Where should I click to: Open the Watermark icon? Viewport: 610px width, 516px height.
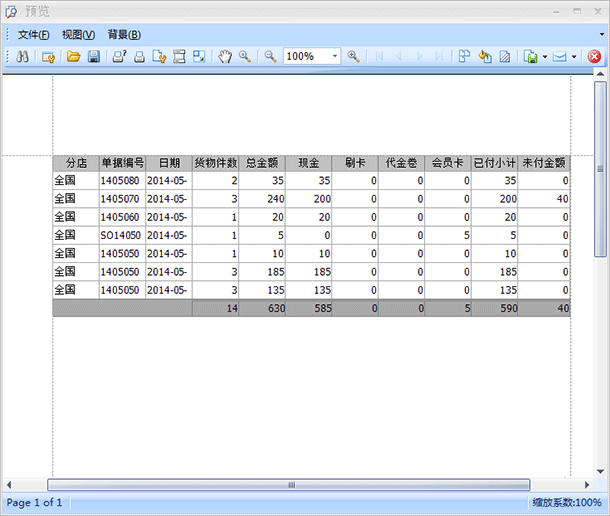(x=505, y=57)
